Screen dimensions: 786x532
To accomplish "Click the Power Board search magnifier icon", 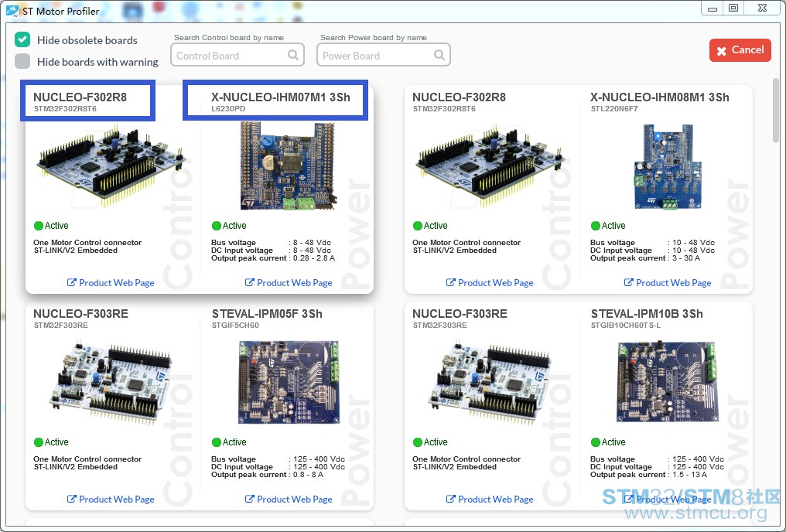I will (x=439, y=55).
